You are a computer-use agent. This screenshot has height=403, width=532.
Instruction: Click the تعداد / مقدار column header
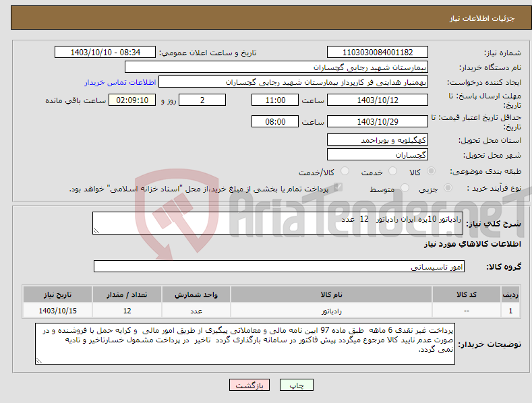127,294
